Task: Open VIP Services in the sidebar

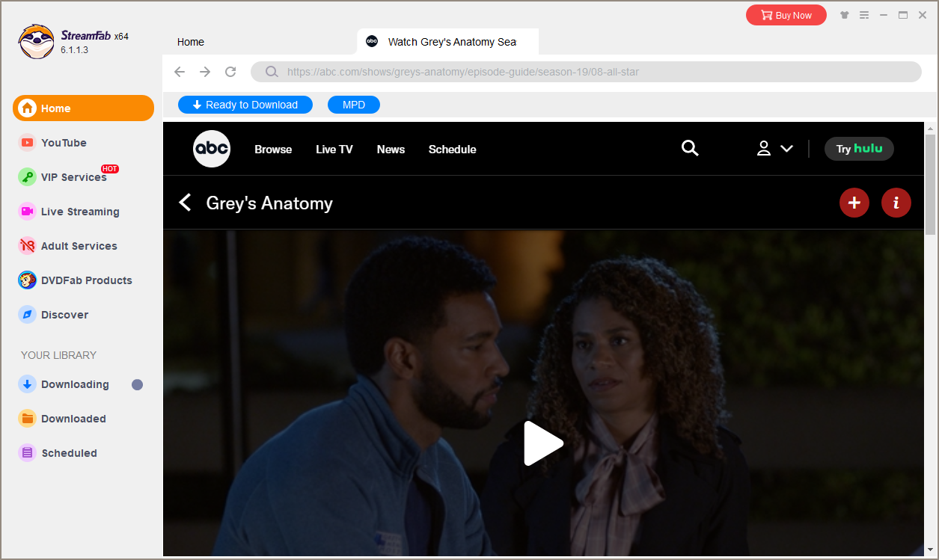Action: (73, 177)
